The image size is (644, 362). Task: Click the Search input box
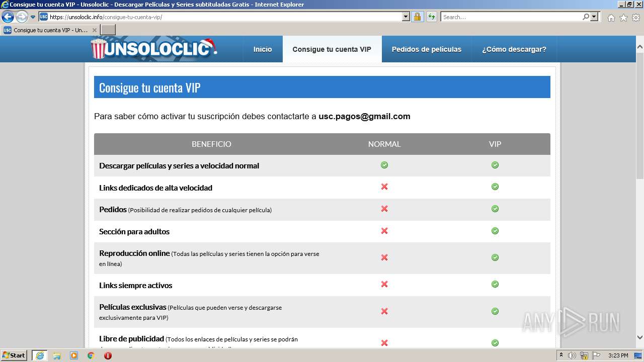[511, 17]
